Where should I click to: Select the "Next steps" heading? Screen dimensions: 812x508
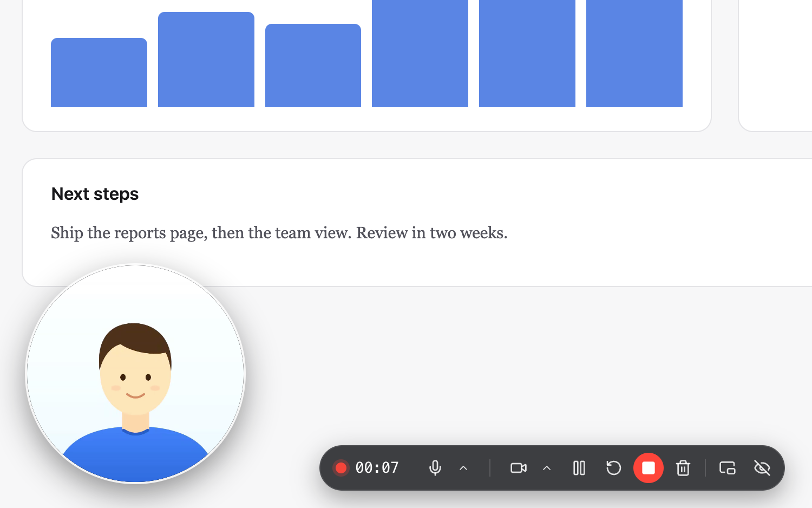pos(95,194)
